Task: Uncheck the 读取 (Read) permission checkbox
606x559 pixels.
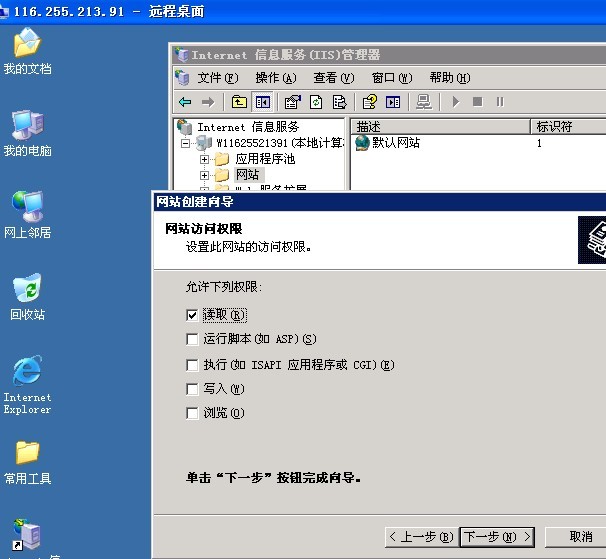Action: (x=193, y=314)
